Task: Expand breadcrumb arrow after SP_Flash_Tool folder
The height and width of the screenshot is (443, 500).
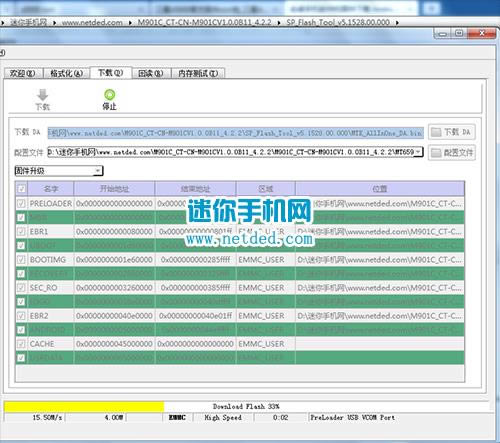Action: tap(397, 23)
